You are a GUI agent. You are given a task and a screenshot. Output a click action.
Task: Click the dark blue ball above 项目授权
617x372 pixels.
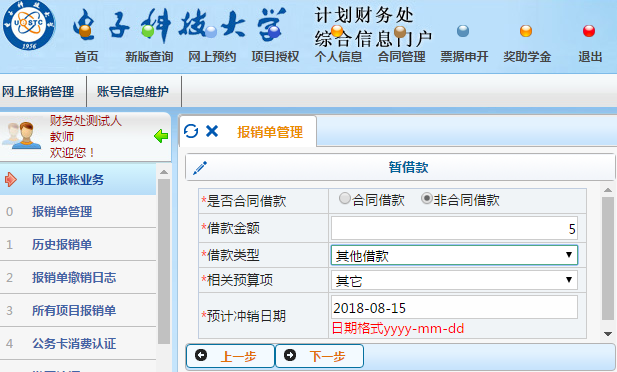pyautogui.click(x=274, y=31)
